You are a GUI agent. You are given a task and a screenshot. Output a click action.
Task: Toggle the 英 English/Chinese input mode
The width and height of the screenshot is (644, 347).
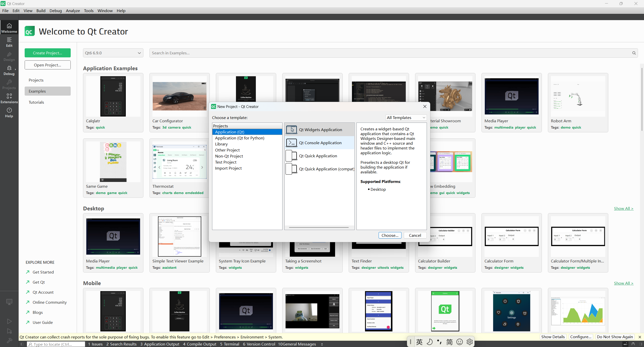(419, 342)
